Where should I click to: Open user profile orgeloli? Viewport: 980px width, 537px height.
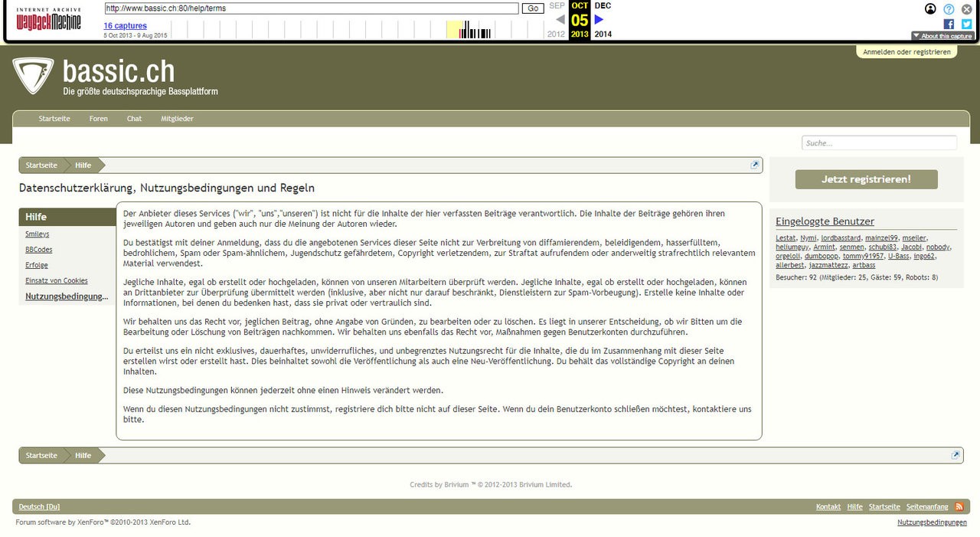[788, 257]
